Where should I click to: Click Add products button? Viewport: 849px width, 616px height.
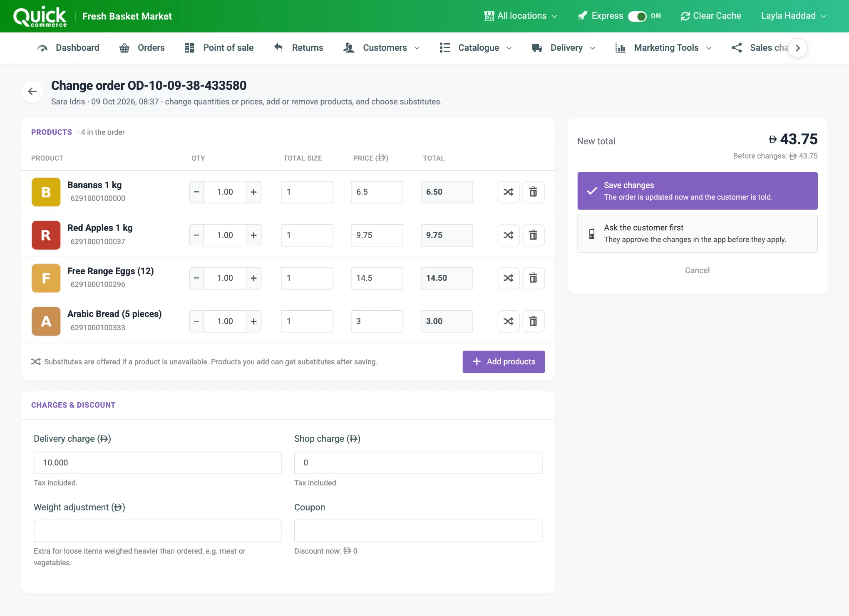click(x=504, y=362)
